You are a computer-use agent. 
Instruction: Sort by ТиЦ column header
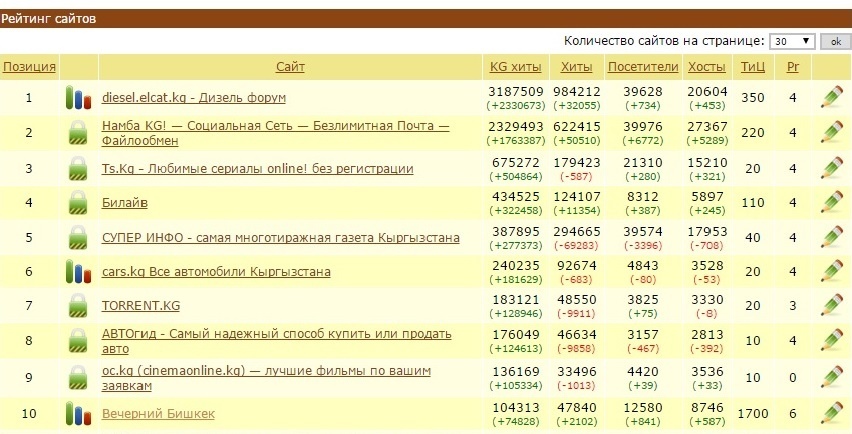pyautogui.click(x=753, y=67)
